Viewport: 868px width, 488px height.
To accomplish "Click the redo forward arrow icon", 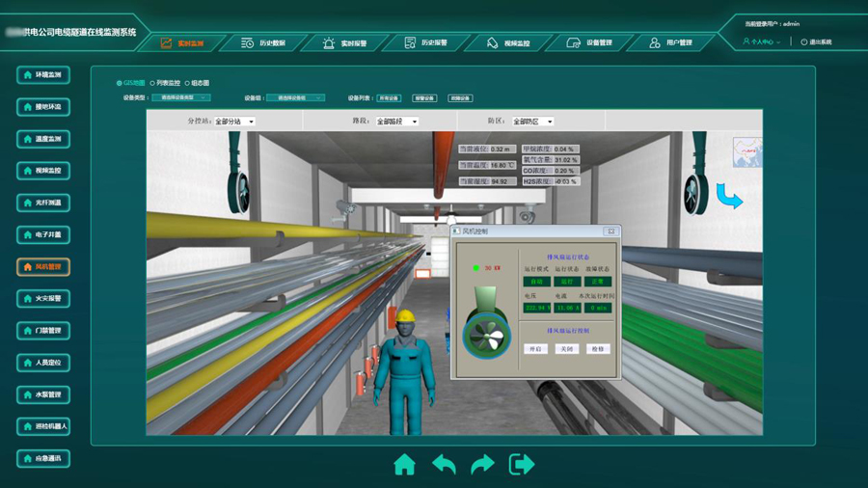I will 482,465.
